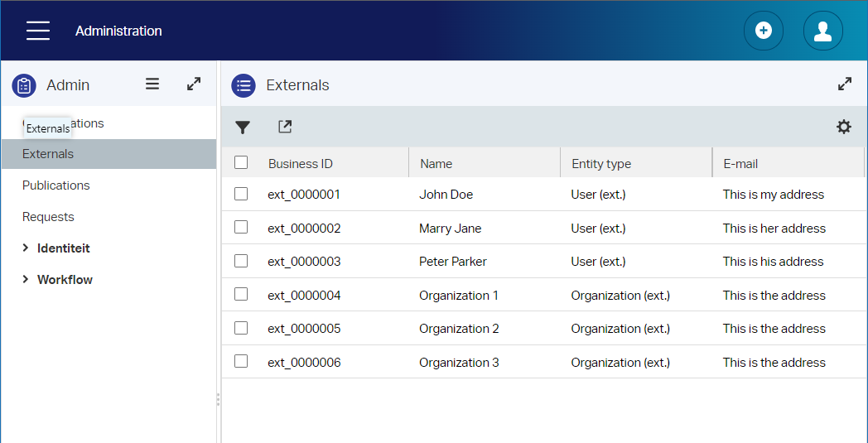Click the add new plus icon
The height and width of the screenshot is (443, 868).
(x=763, y=31)
